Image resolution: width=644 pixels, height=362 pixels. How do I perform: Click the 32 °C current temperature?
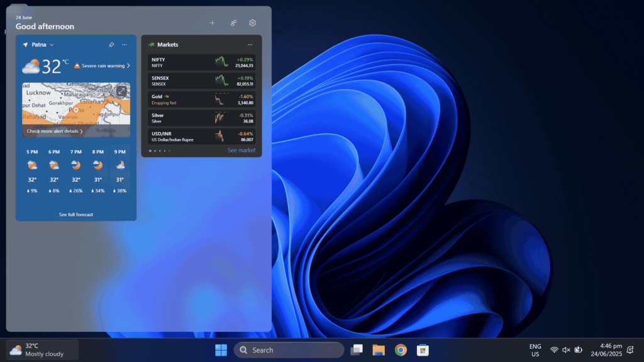55,66
